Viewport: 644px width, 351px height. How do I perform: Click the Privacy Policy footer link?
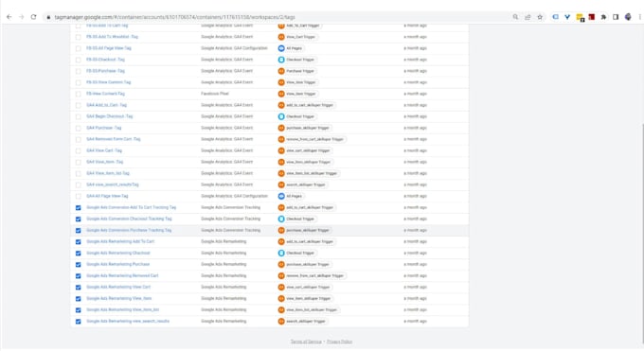point(340,342)
